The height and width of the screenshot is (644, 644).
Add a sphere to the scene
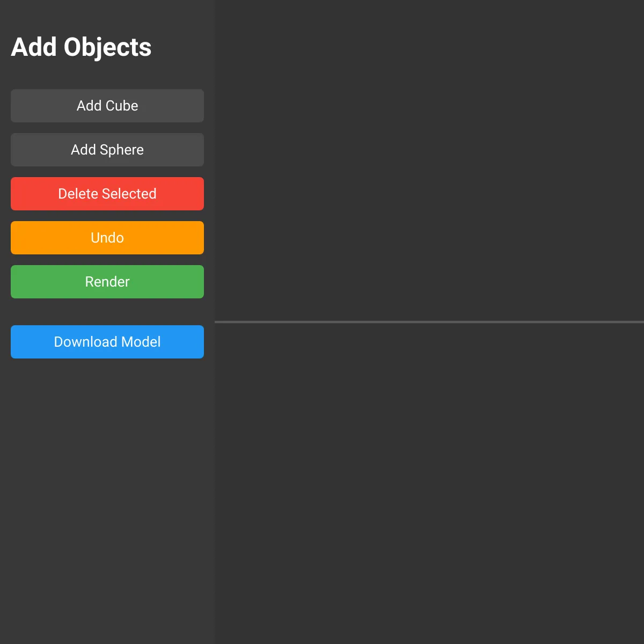[107, 150]
